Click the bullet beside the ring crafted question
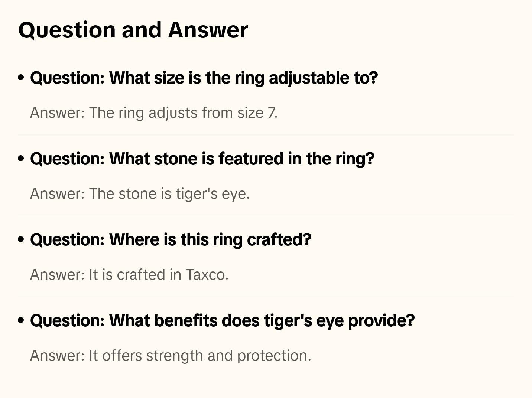The image size is (532, 398). tap(21, 239)
